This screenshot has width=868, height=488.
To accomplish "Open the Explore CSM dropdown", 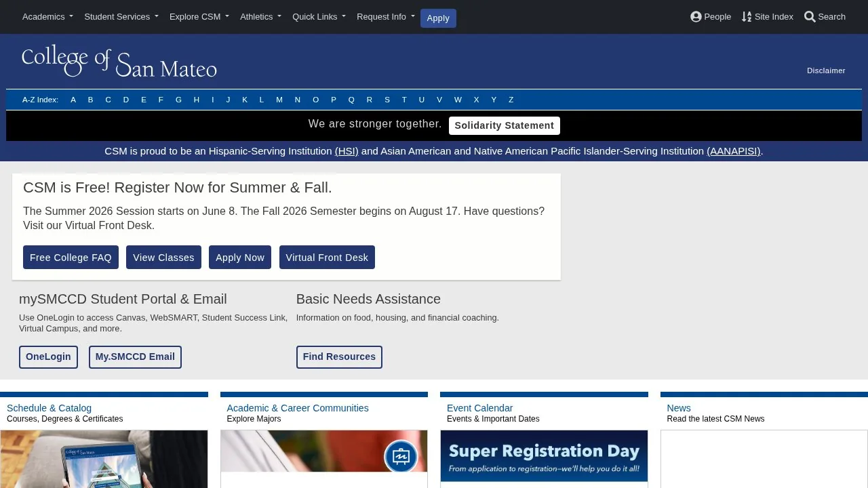I will pyautogui.click(x=199, y=16).
